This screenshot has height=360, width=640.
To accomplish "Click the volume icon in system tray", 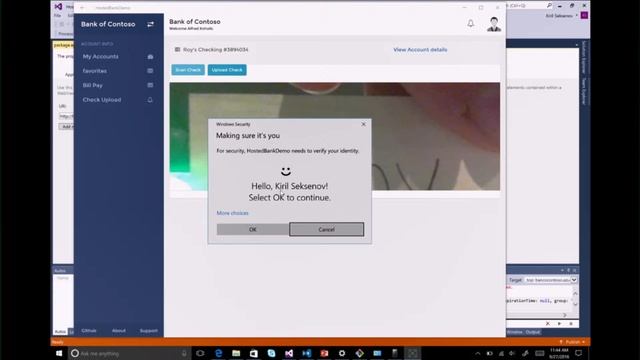I will point(513,353).
